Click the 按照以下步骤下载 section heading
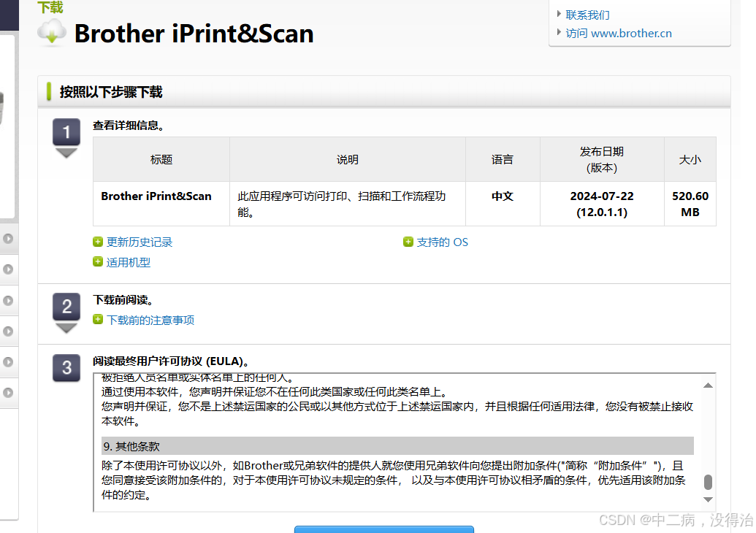Image resolution: width=756 pixels, height=533 pixels. (111, 92)
